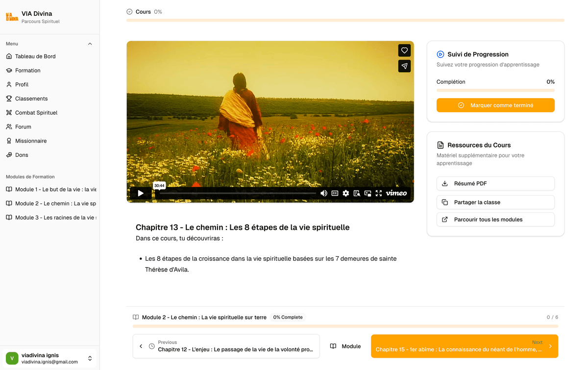This screenshot has width=588, height=370.
Task: Click the VIA Divina logo
Action: click(x=12, y=17)
